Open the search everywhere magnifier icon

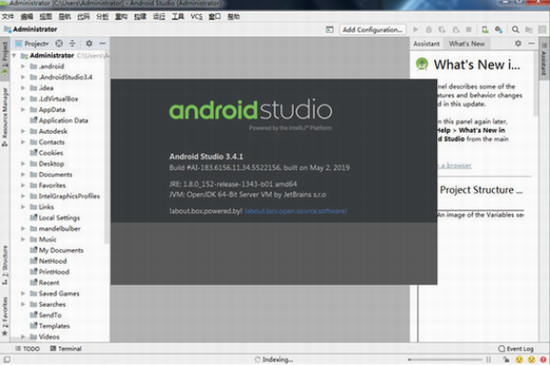tap(515, 29)
